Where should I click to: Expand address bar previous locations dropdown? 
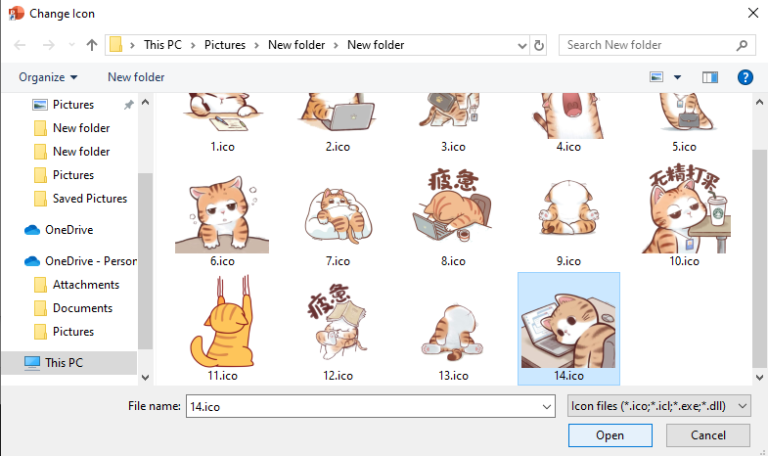point(522,45)
